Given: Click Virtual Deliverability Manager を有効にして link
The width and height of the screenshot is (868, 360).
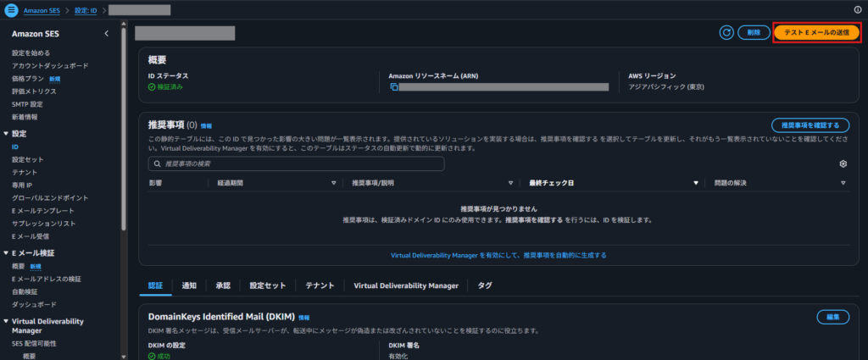Looking at the screenshot, I should (x=498, y=256).
